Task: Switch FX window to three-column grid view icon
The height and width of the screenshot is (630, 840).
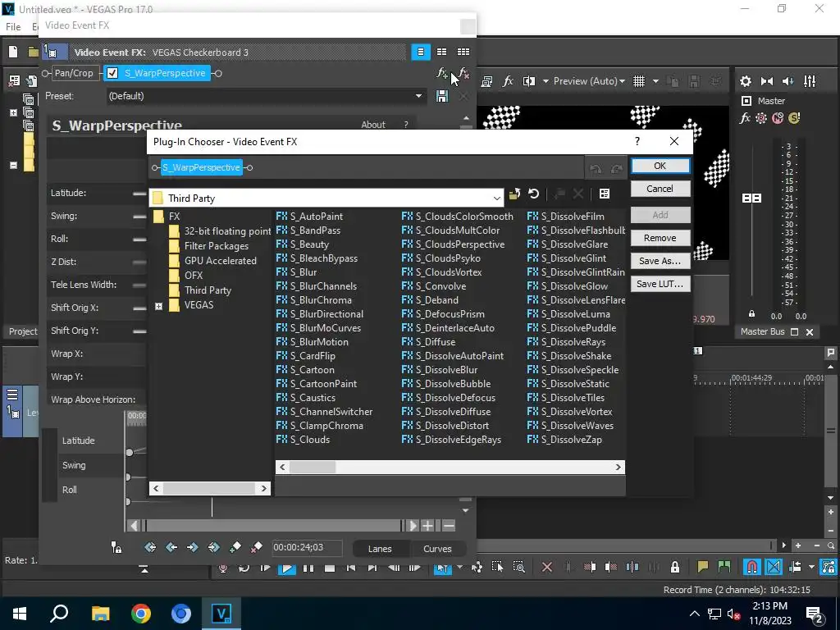Action: pyautogui.click(x=463, y=52)
